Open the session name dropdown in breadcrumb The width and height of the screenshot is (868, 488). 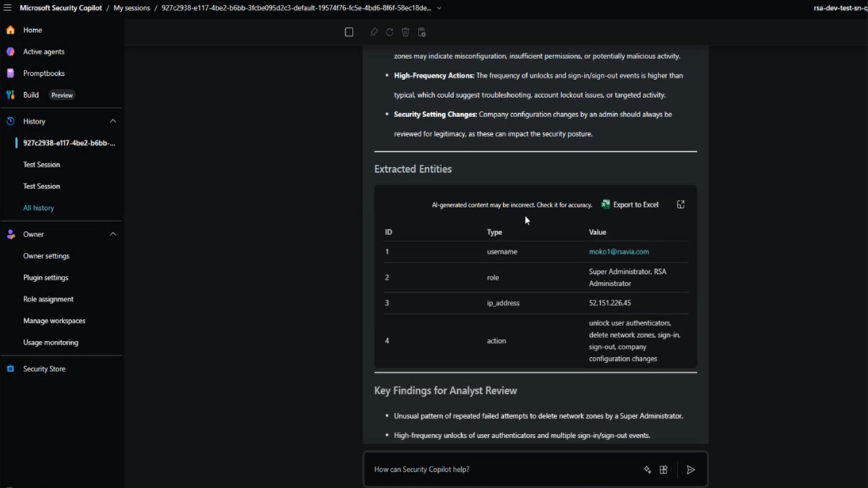[x=439, y=8]
